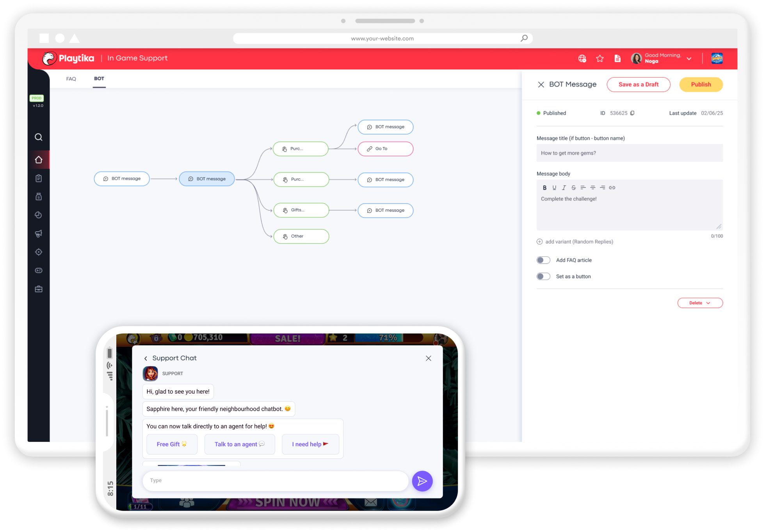Screen dimensions: 765x532
Task: Click the browser URL address bar
Action: coord(382,38)
